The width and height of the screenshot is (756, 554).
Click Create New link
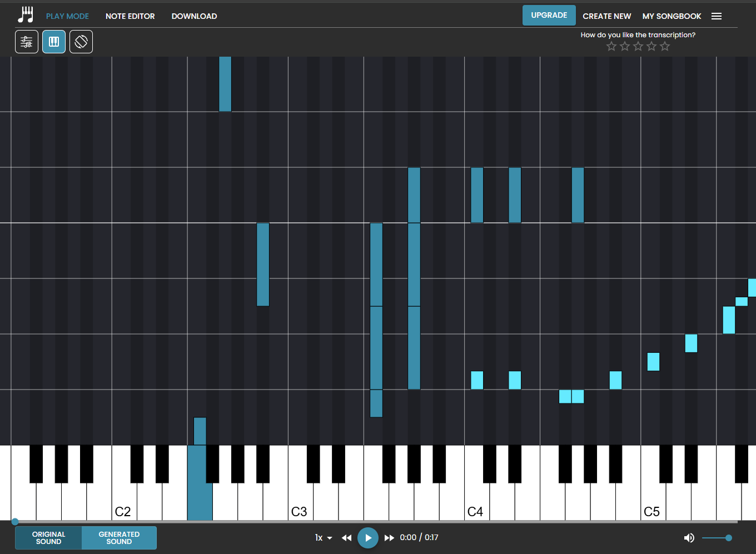click(606, 16)
